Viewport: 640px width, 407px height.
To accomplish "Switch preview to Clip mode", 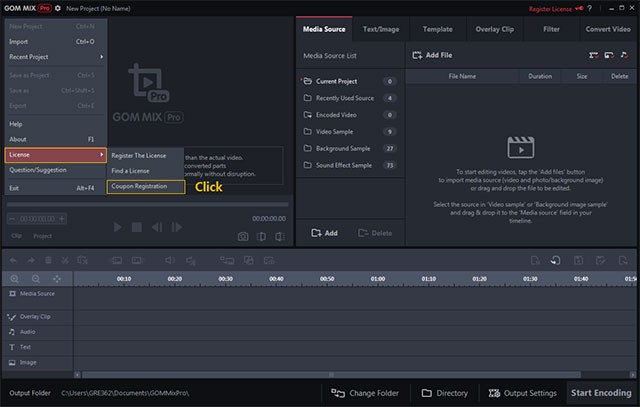I will coord(17,236).
